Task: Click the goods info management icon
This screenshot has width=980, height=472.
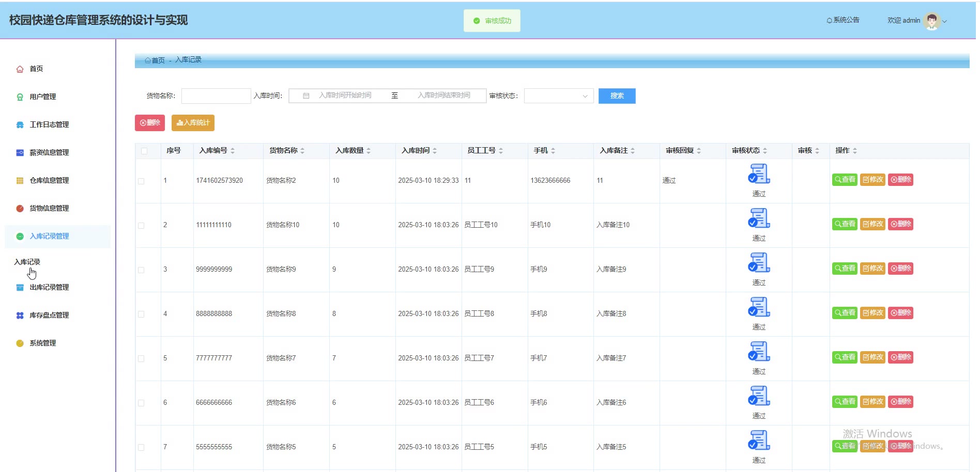Action: point(20,209)
